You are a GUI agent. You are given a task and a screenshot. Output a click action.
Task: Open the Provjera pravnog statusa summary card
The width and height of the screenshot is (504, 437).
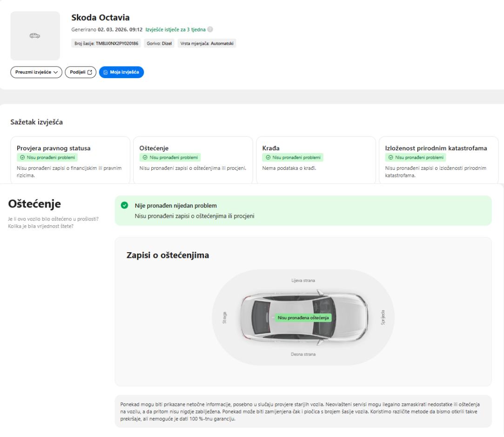70,160
